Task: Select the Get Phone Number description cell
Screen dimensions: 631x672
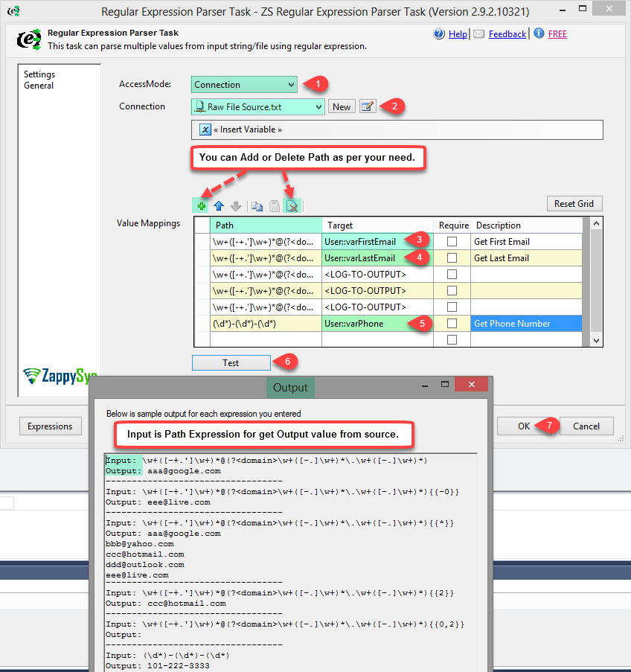Action: point(526,323)
